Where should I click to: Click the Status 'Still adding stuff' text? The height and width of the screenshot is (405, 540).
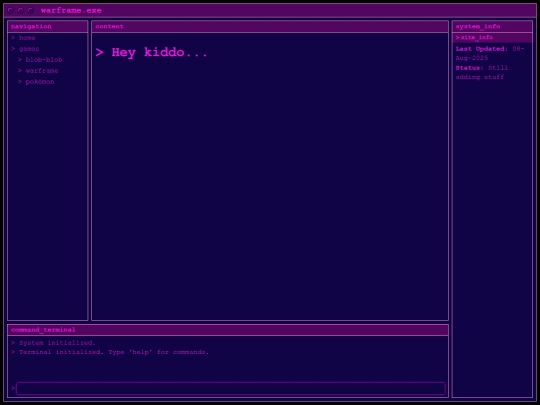482,72
